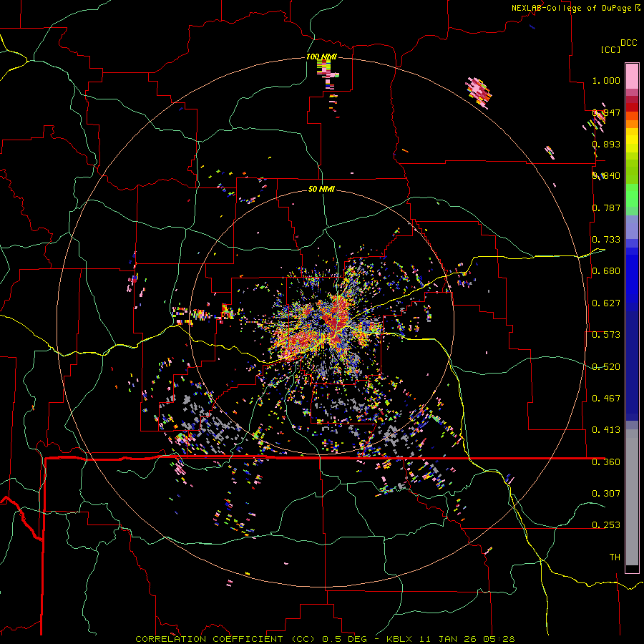
Task: Click the bright green segment of color bar
Action: pyautogui.click(x=632, y=195)
